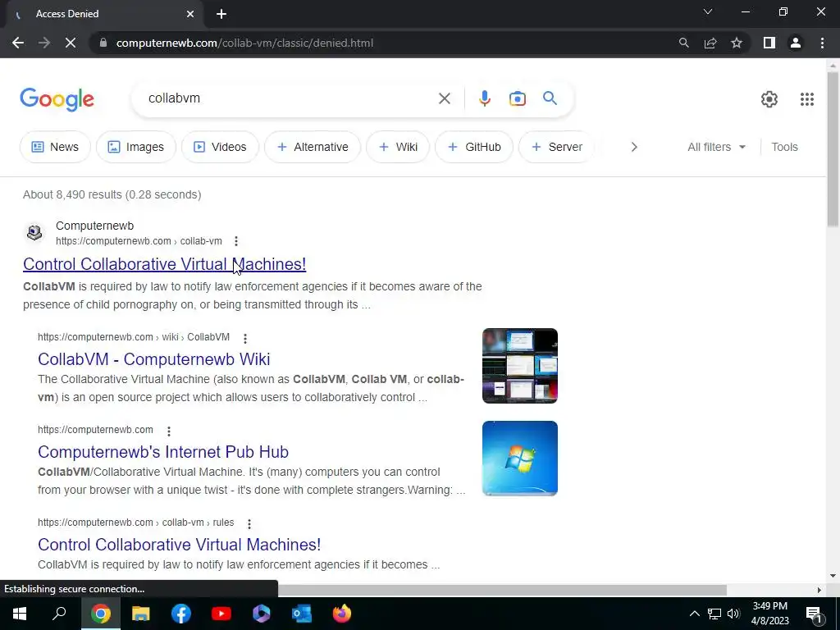Open the first Control Collaborative Virtual Machines link

(x=164, y=264)
